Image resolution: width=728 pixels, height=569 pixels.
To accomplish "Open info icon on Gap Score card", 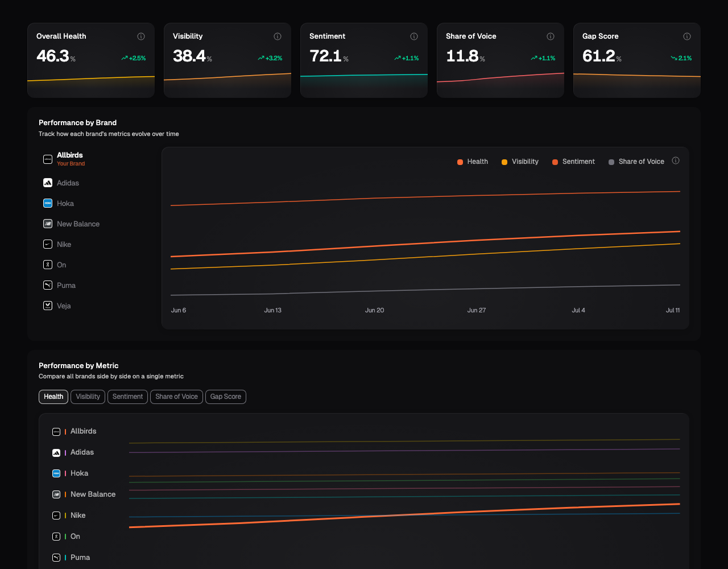I will point(687,36).
